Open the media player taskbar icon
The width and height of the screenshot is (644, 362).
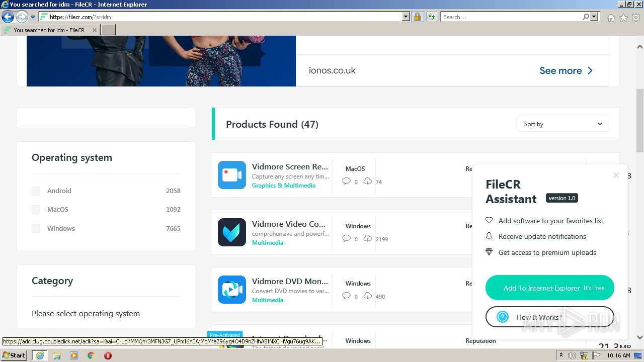tap(74, 355)
